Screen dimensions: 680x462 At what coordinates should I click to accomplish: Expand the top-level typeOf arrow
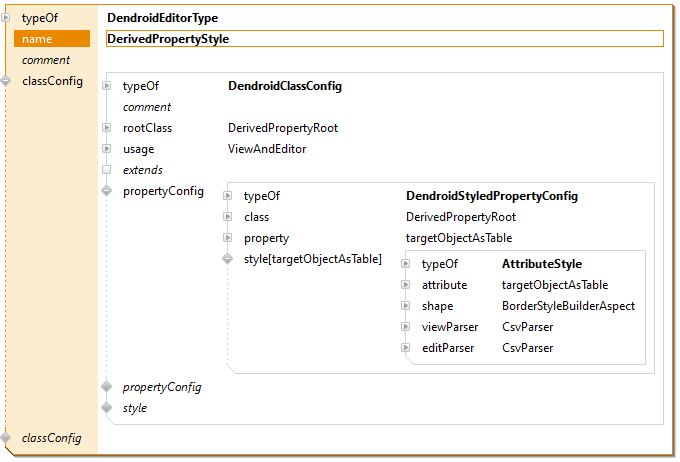pos(6,18)
